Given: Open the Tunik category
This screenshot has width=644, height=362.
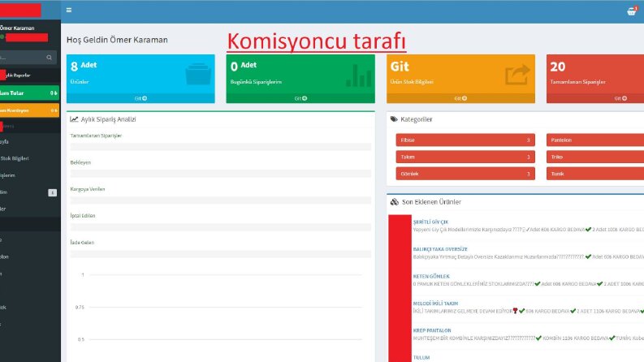Looking at the screenshot, I should click(595, 174).
